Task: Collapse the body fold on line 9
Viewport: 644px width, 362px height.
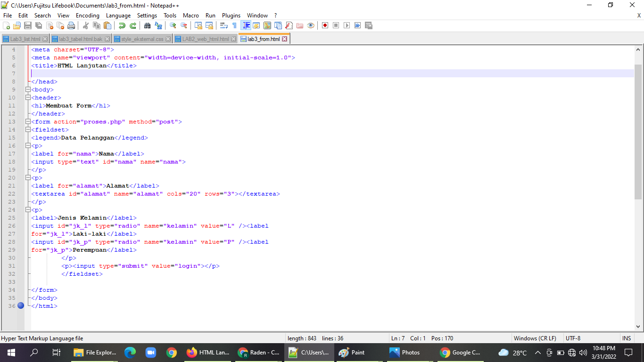Action: tap(28, 90)
